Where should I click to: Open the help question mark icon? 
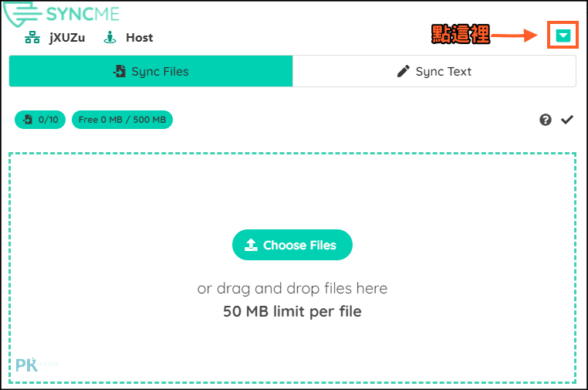546,120
